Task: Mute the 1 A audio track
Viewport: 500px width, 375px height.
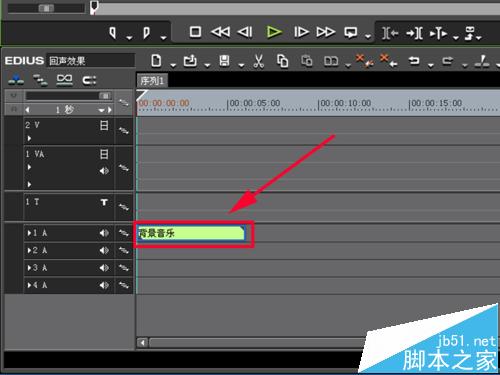Action: tap(104, 233)
